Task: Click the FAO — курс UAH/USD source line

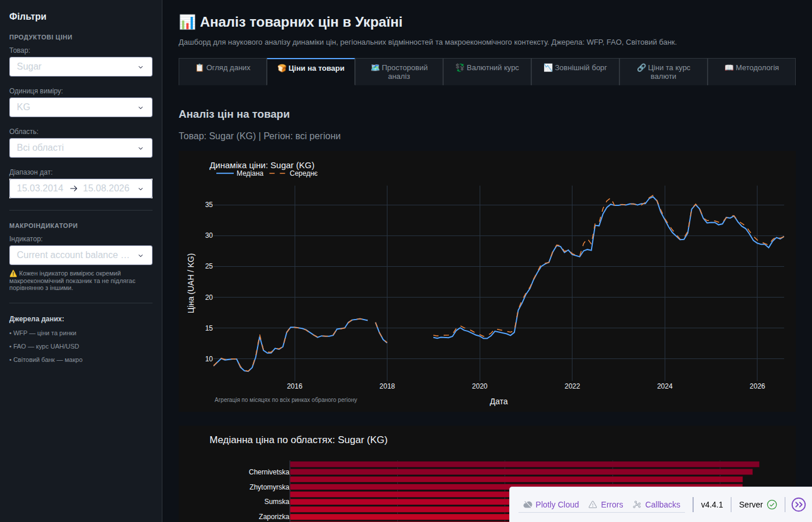Action: click(44, 347)
